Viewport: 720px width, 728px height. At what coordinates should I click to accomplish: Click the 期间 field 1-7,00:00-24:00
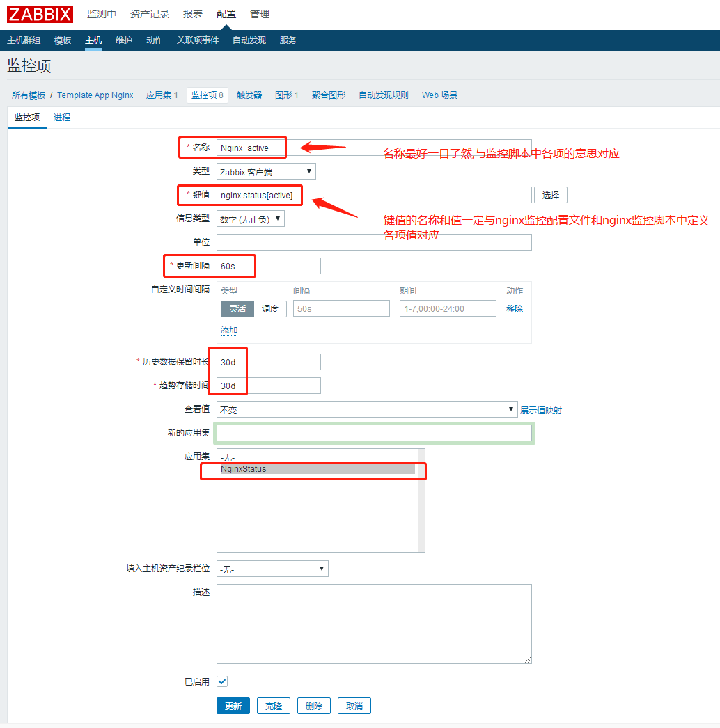pyautogui.click(x=448, y=309)
